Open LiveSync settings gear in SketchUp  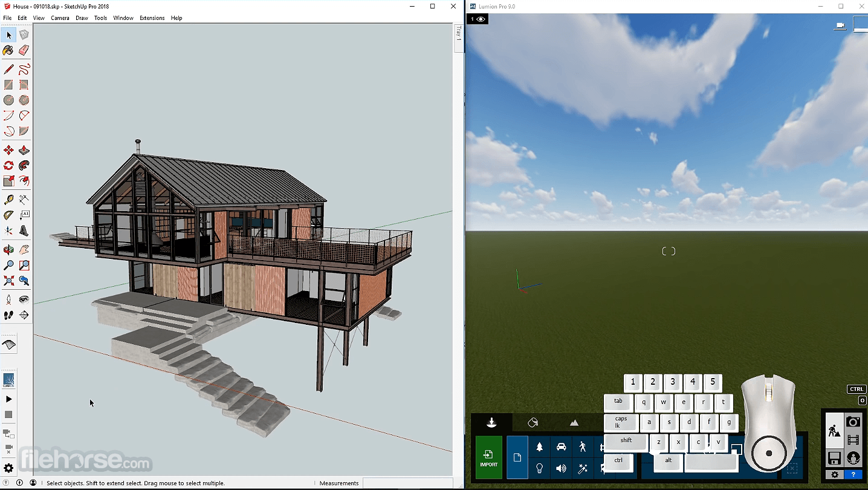point(8,468)
